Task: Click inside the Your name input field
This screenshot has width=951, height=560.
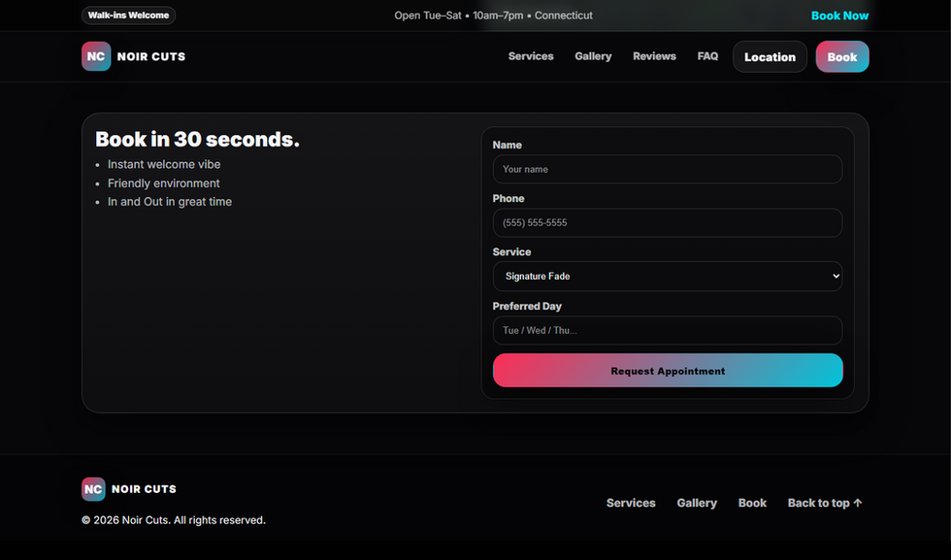Action: click(x=668, y=169)
